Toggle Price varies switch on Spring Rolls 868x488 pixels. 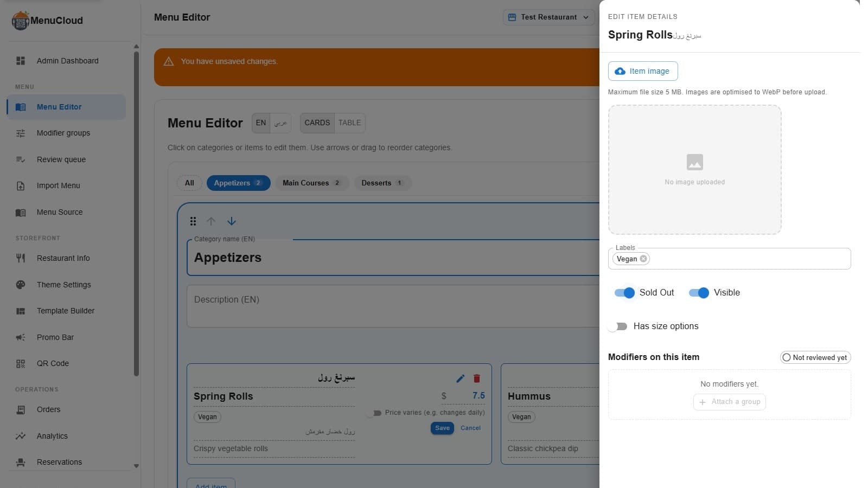pos(373,413)
